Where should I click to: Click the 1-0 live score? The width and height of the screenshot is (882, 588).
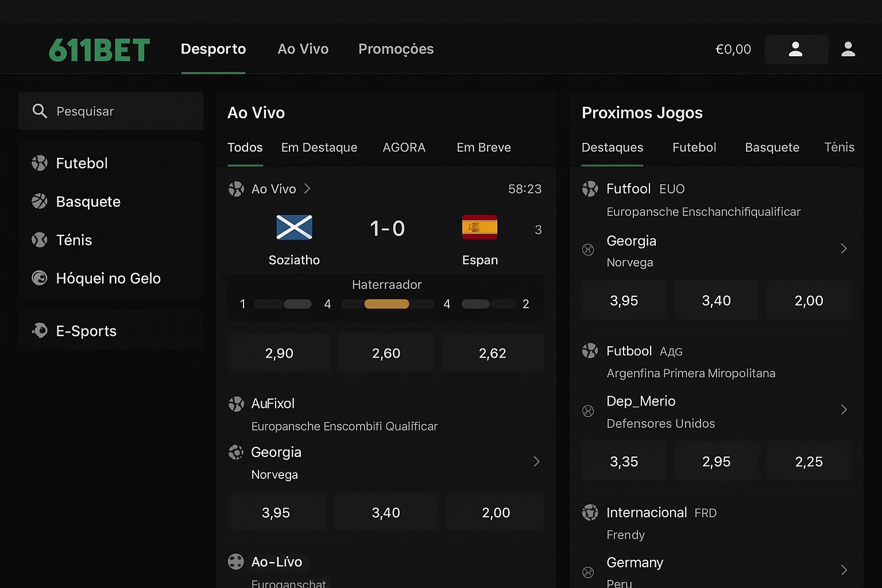click(x=387, y=229)
